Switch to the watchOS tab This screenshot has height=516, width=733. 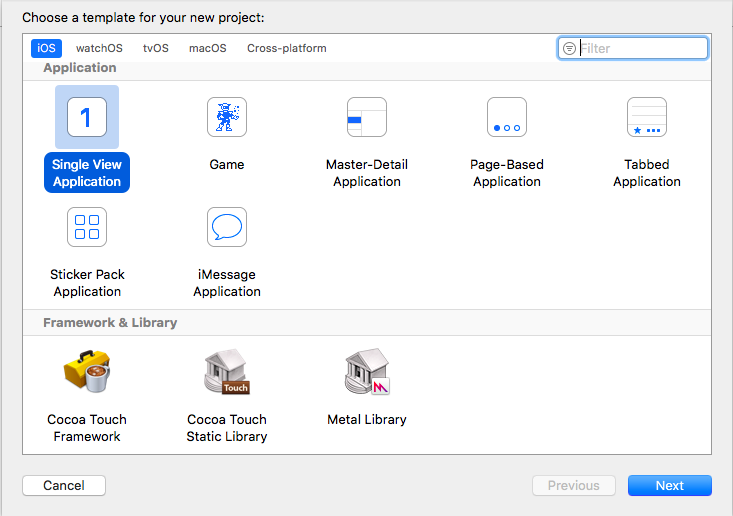tap(99, 48)
